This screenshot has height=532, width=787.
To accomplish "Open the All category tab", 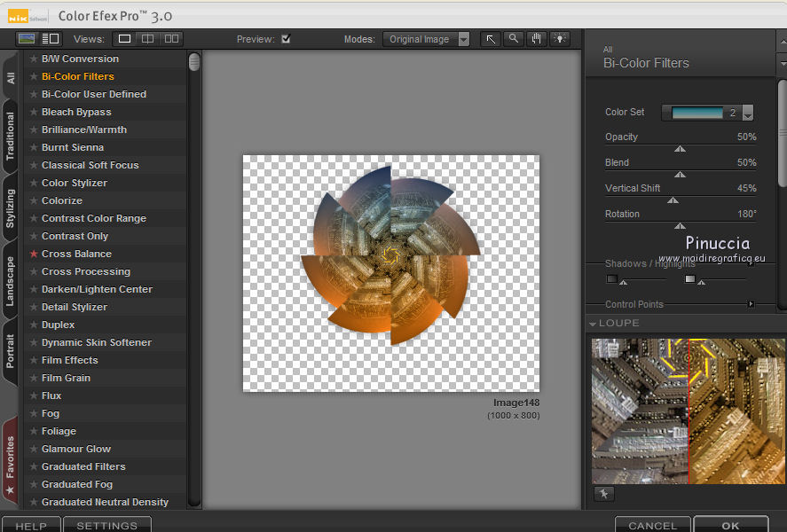I will click(11, 77).
